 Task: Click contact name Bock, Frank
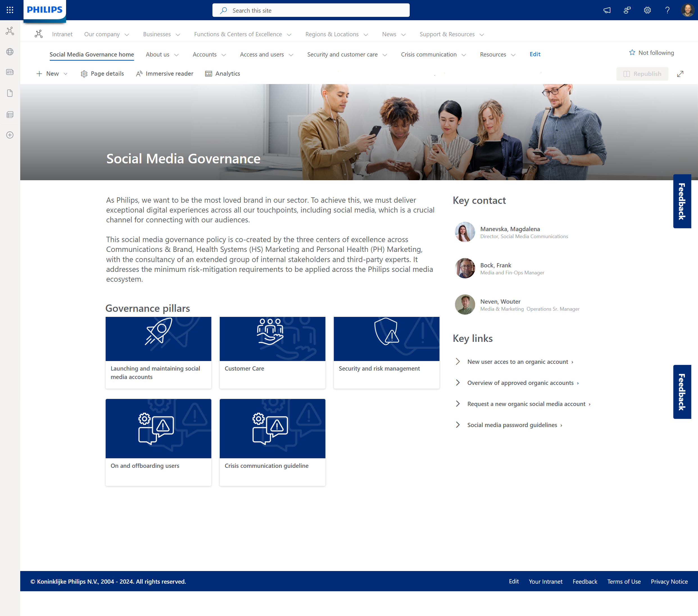[495, 265]
